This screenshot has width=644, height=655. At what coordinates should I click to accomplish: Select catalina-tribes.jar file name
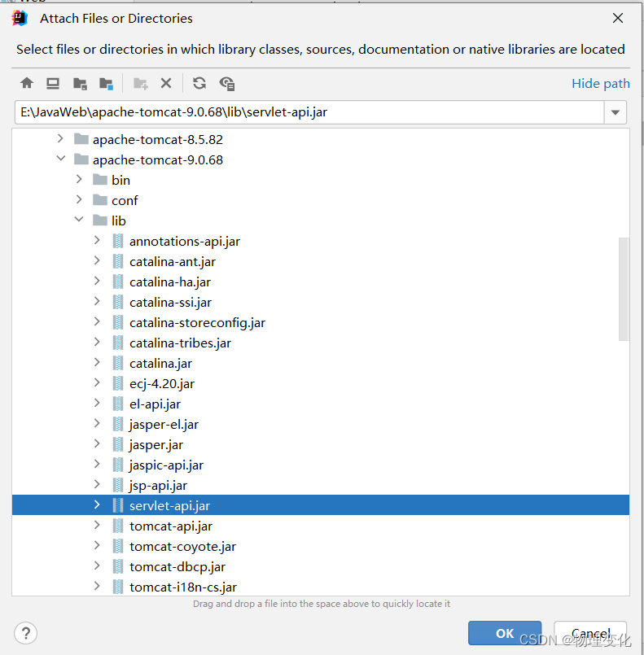(x=180, y=343)
